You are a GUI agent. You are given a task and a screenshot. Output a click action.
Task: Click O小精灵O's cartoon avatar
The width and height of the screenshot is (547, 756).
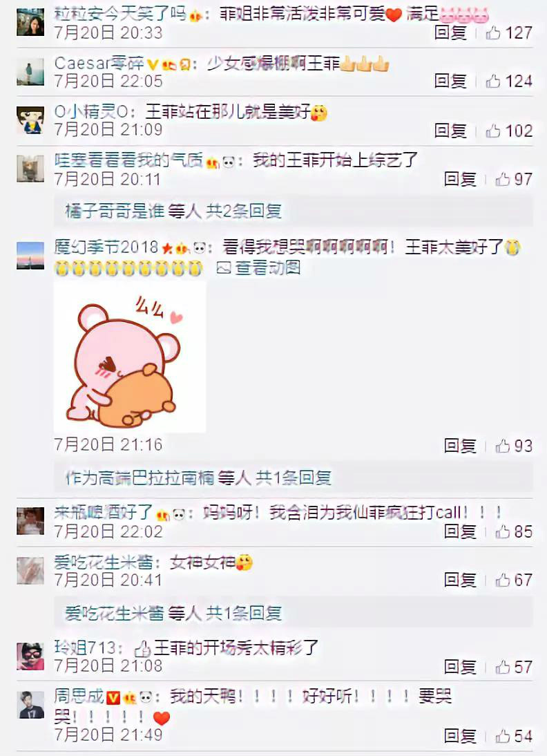[30, 120]
